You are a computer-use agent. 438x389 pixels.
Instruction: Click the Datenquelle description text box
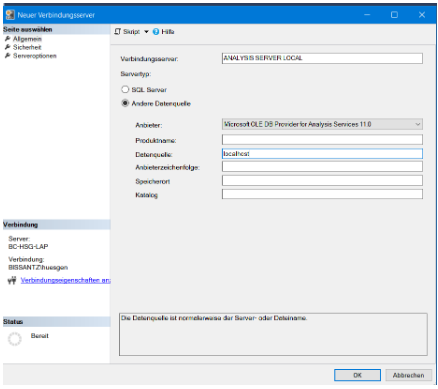coord(273,334)
